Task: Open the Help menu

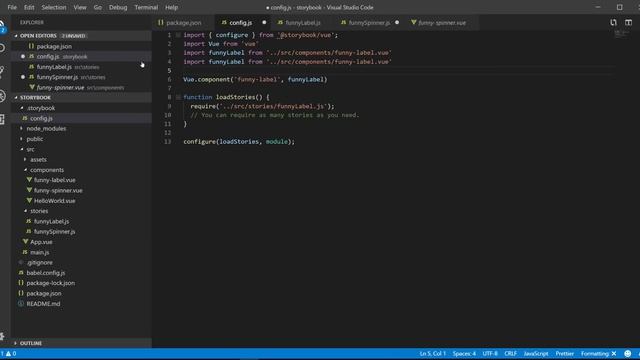Action: pos(171,7)
